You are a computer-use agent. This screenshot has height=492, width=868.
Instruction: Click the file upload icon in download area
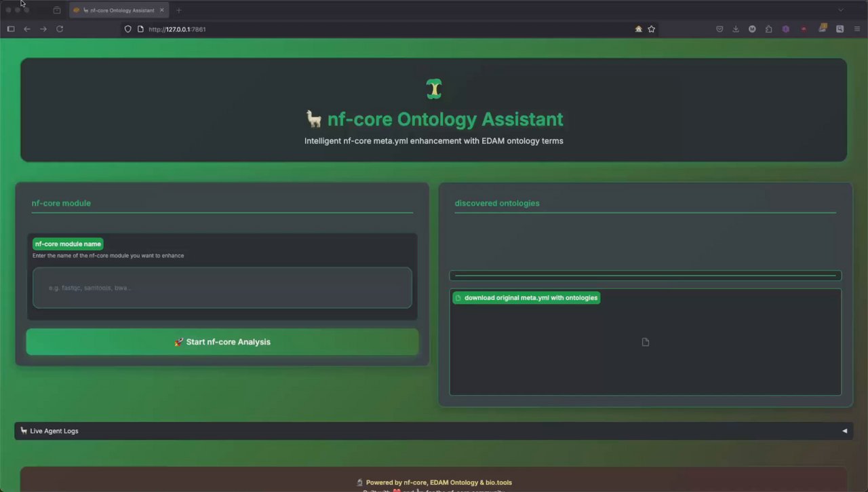click(645, 342)
